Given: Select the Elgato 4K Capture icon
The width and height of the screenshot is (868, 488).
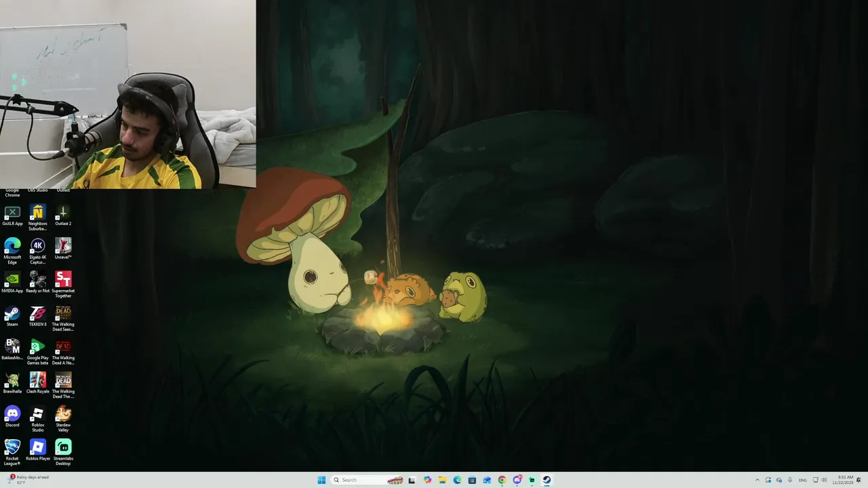Looking at the screenshot, I should point(38,252).
